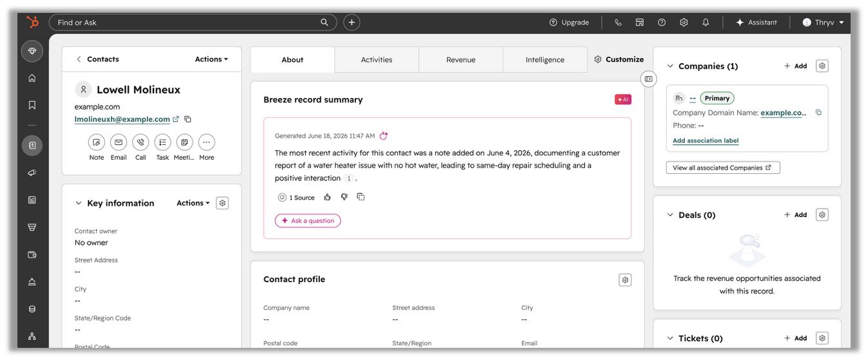Switch to the Intelligence tab
This screenshot has height=362, width=868.
[x=545, y=60]
